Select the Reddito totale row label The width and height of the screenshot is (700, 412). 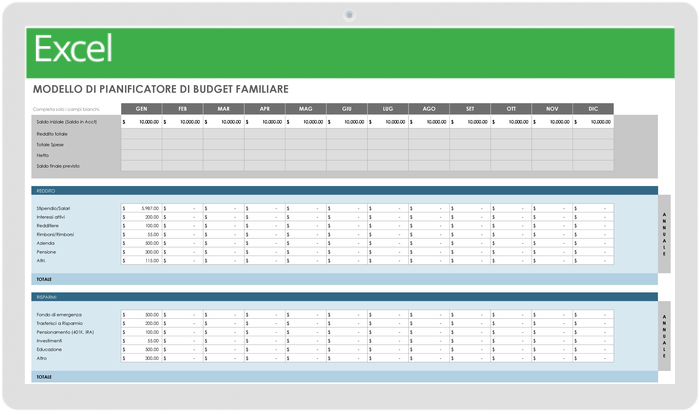click(x=52, y=134)
